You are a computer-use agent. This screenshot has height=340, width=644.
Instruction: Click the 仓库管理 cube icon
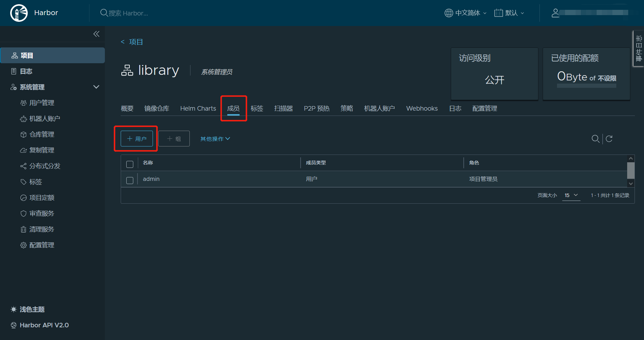[x=24, y=135]
